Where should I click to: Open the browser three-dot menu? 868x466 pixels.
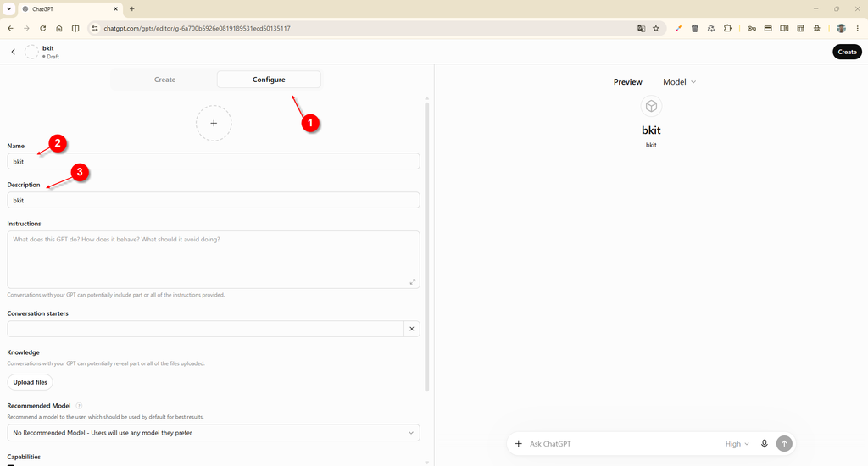858,28
